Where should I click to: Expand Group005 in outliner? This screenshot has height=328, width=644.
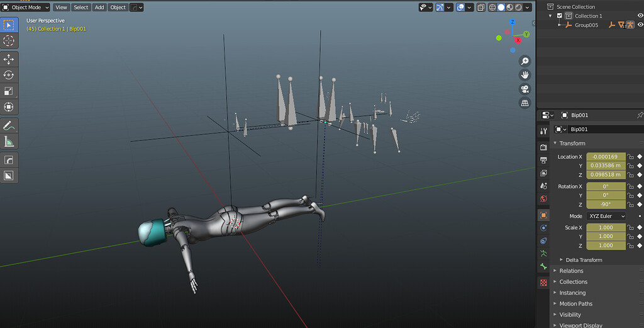pyautogui.click(x=559, y=25)
